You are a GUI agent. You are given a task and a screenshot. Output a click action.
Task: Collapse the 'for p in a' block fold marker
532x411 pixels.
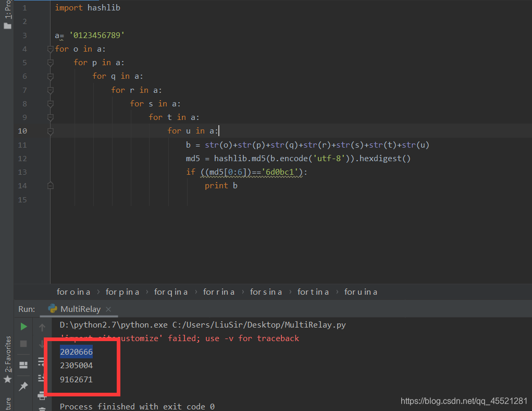tap(50, 63)
